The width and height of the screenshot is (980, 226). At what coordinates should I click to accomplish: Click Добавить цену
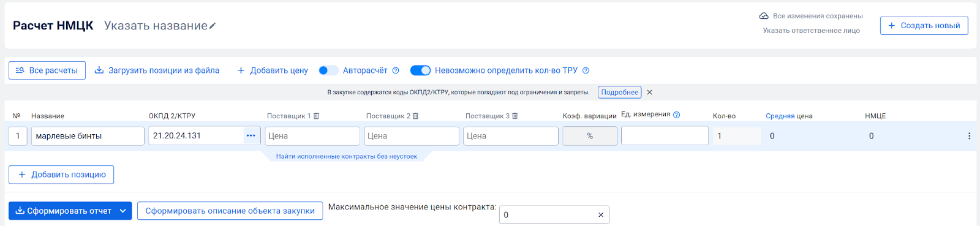(x=273, y=70)
